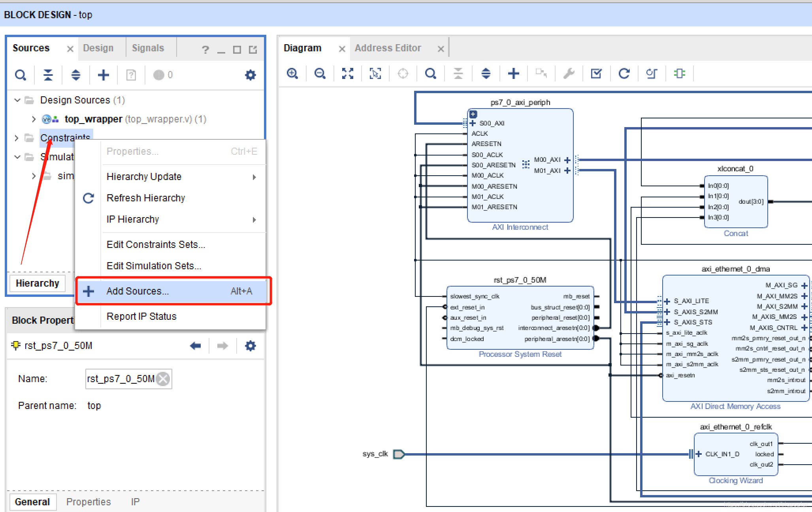The height and width of the screenshot is (512, 812).
Task: Click the search icon in diagram toolbar
Action: [429, 73]
